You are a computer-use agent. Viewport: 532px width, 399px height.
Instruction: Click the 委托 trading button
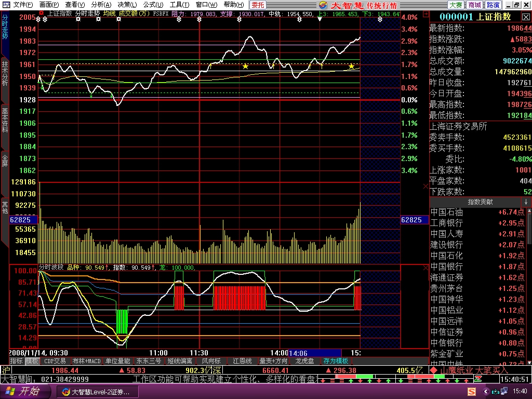point(258,5)
